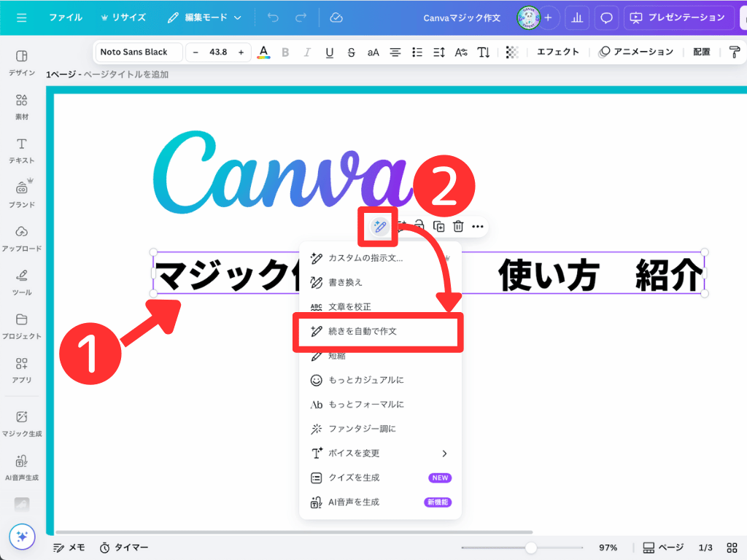Click the zoom slider handle

(531, 548)
